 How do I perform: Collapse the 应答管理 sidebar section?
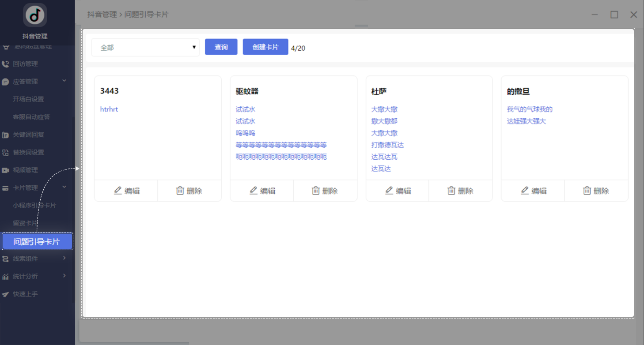pos(64,81)
